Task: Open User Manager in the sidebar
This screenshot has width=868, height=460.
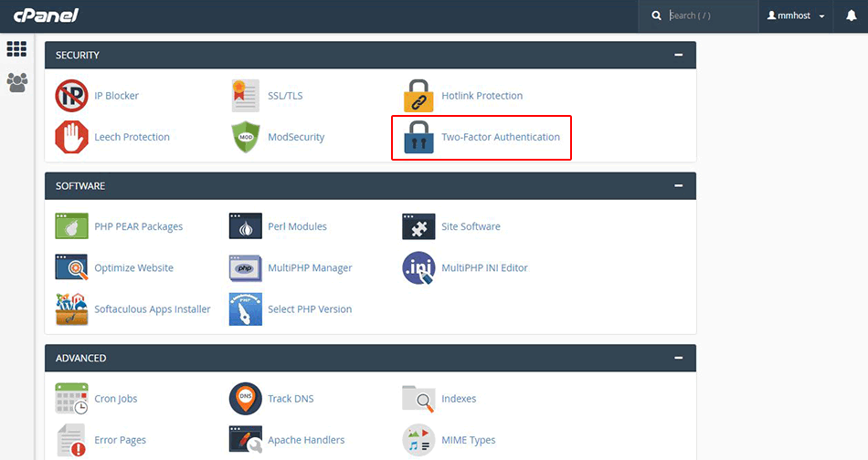Action: 16,82
